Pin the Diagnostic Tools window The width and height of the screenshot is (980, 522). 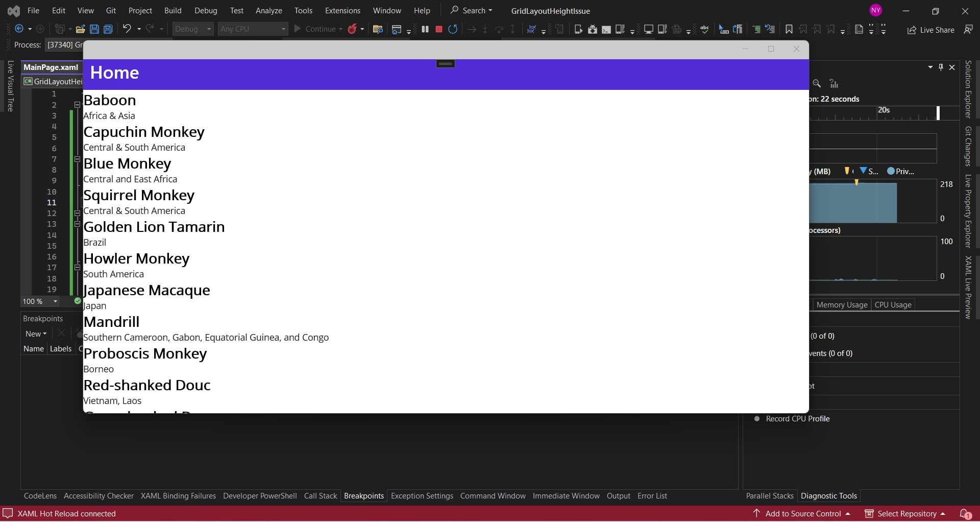(x=941, y=67)
